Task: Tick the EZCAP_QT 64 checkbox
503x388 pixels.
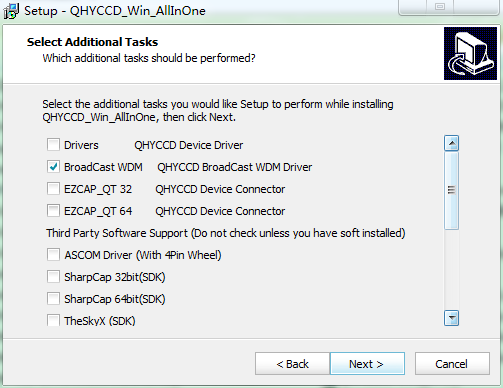Action: click(53, 211)
